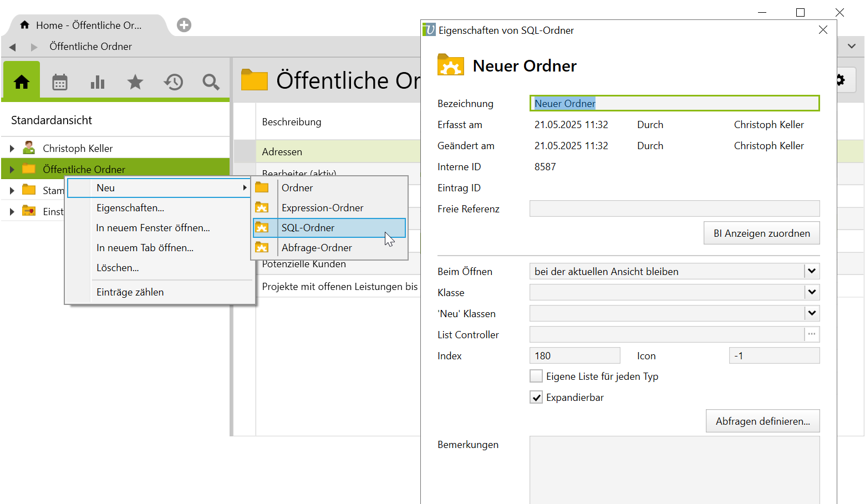865x504 pixels.
Task: Open the "'Neu' Klassen" dropdown
Action: coord(812,313)
